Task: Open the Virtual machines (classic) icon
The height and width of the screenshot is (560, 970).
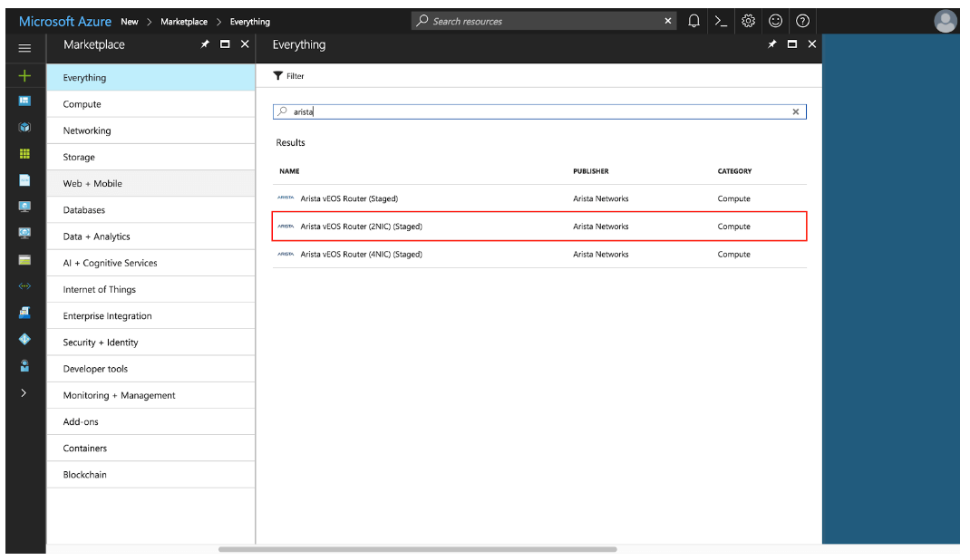Action: point(24,233)
